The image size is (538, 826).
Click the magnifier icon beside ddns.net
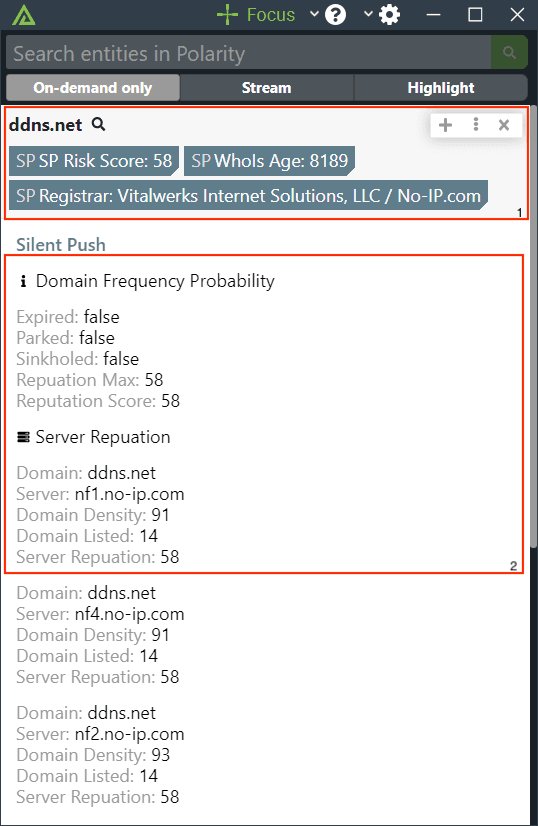pyautogui.click(x=99, y=124)
